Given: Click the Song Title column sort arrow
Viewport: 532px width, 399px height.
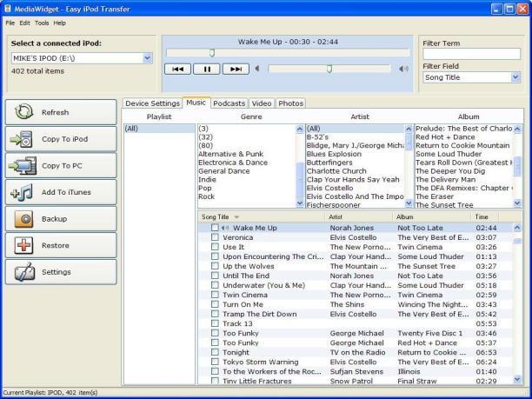Looking at the screenshot, I should 236,217.
